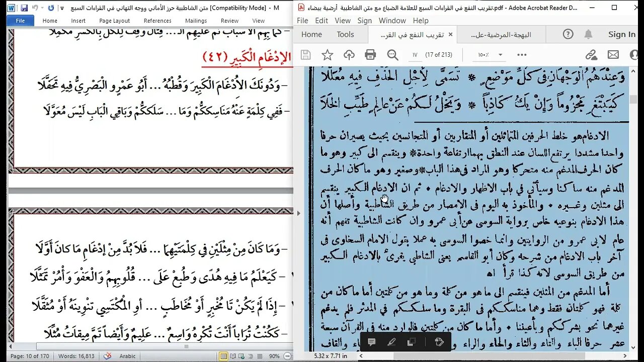Click Arabic language indicator

point(127,356)
